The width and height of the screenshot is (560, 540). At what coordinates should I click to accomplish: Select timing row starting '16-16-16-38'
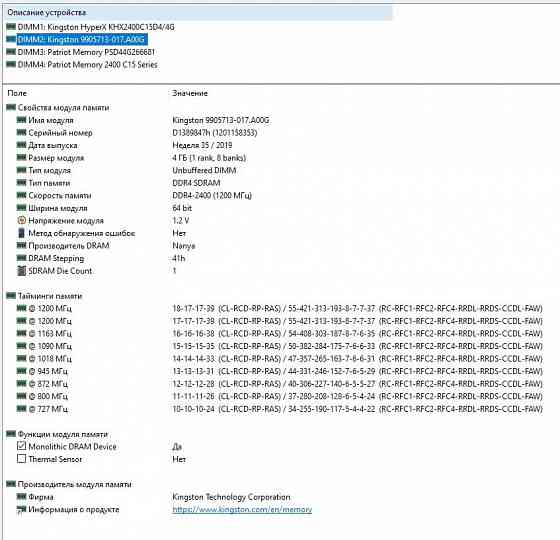tap(357, 334)
